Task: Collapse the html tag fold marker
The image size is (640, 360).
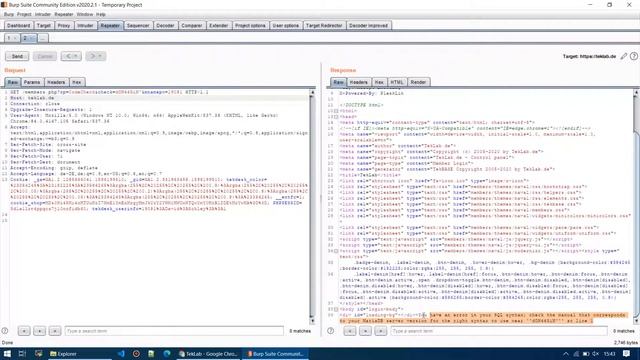Action: (x=336, y=111)
